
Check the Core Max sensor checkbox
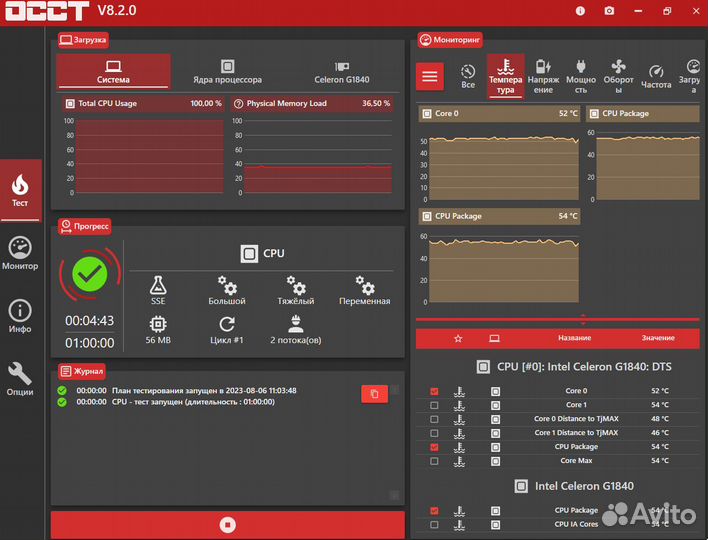434,461
